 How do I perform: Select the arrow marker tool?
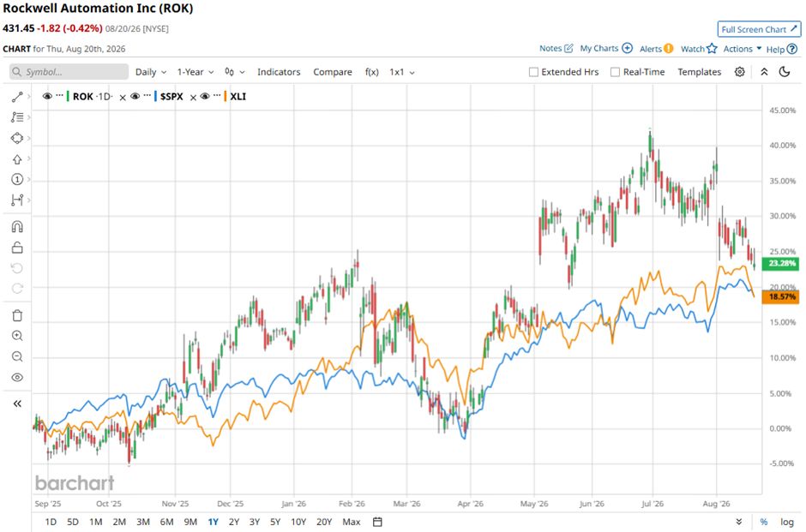(17, 159)
